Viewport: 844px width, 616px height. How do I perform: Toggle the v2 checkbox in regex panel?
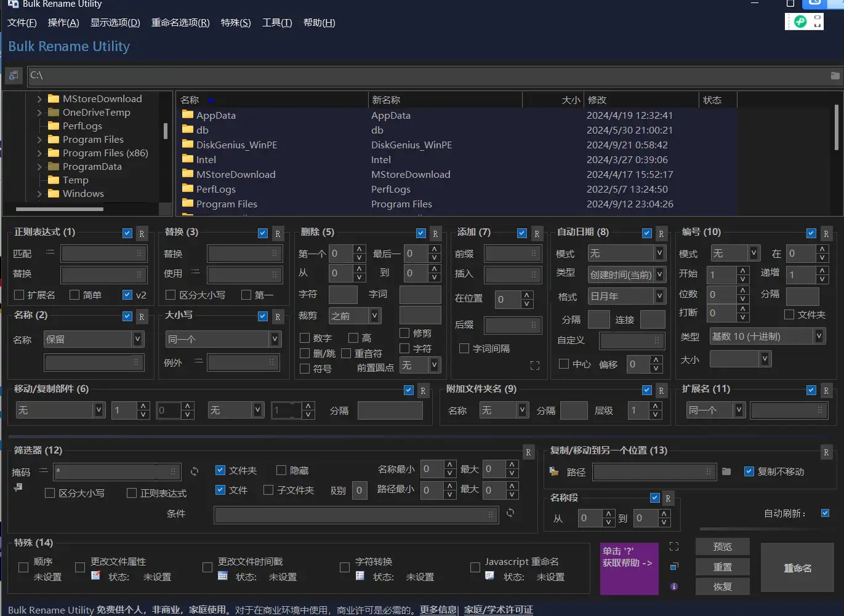[x=127, y=295]
